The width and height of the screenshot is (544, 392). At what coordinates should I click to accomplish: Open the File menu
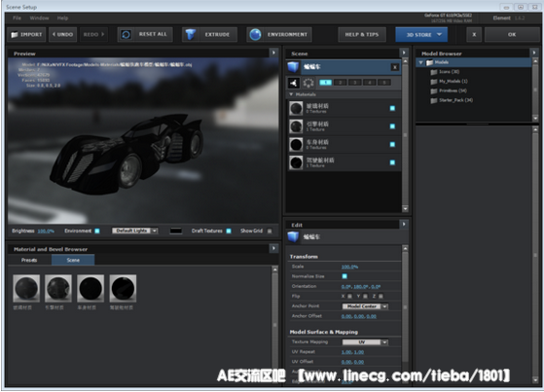(x=17, y=18)
